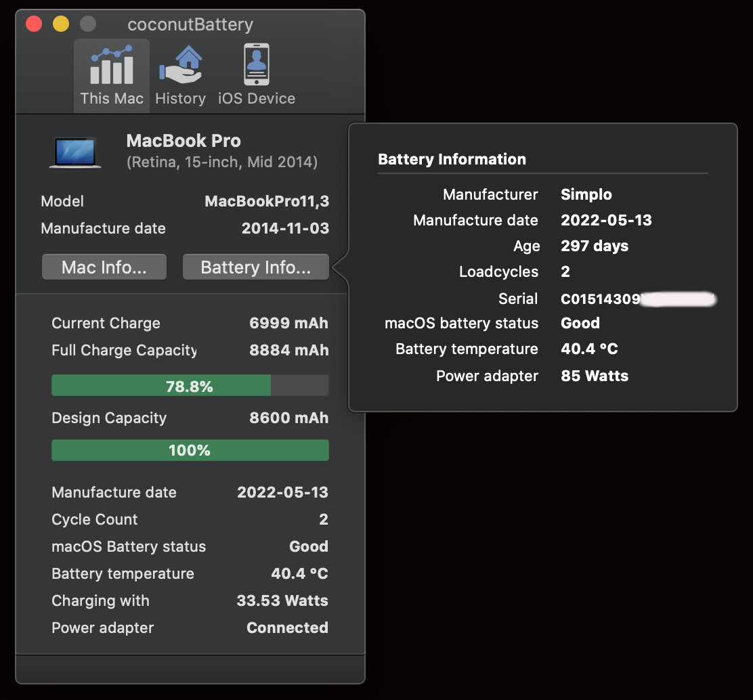Select the popover Battery temperature 40.4 °C
This screenshot has width=753, height=700.
tap(589, 349)
